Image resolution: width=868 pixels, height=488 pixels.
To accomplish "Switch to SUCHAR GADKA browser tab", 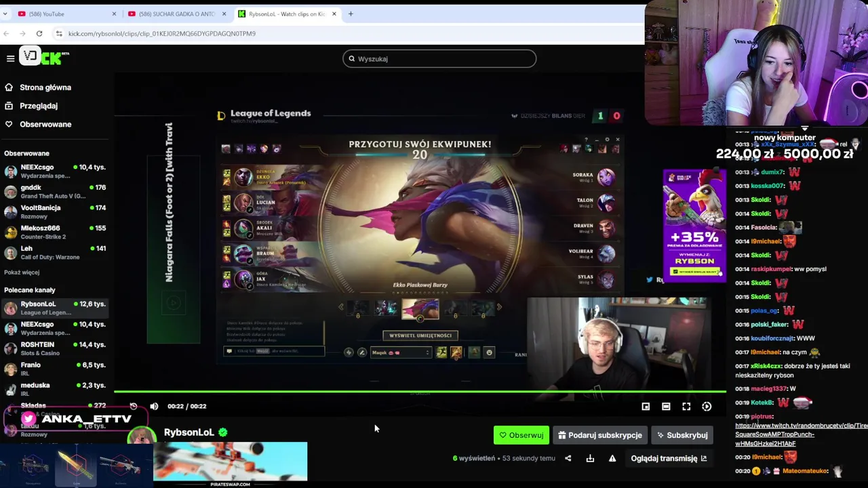I will [177, 14].
